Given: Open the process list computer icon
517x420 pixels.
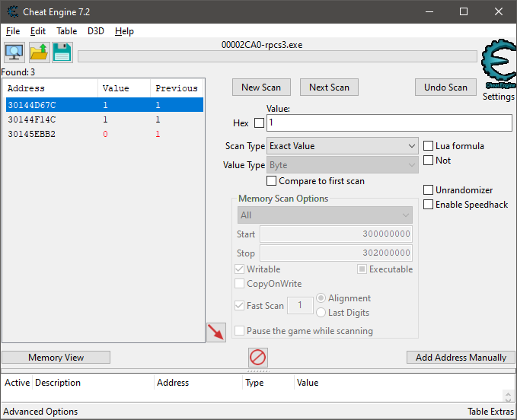Looking at the screenshot, I should pos(14,52).
